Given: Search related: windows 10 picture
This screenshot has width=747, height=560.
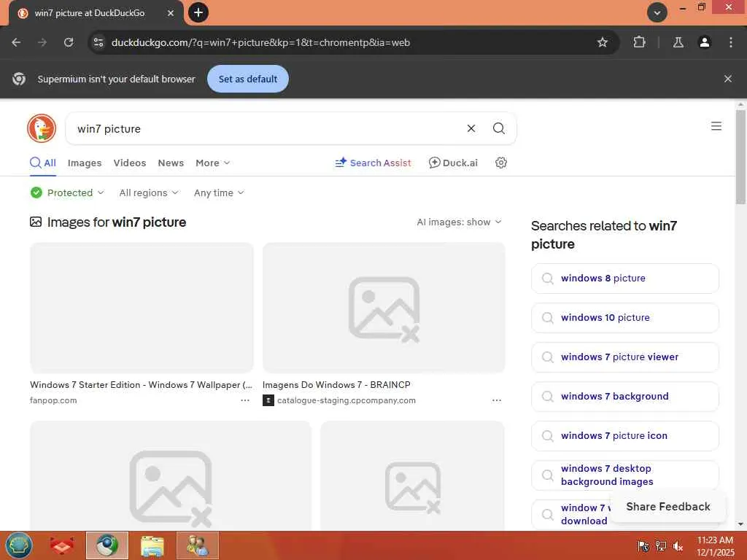Looking at the screenshot, I should [624, 318].
